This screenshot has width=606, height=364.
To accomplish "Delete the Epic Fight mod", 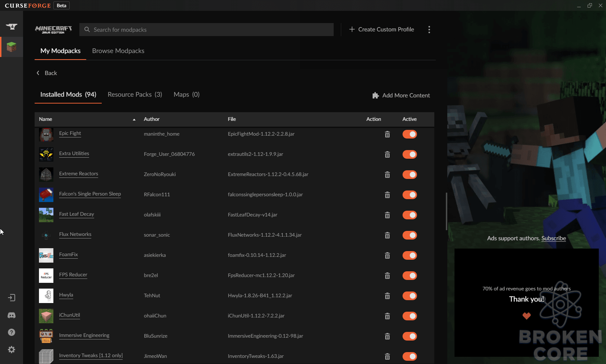I will point(387,134).
